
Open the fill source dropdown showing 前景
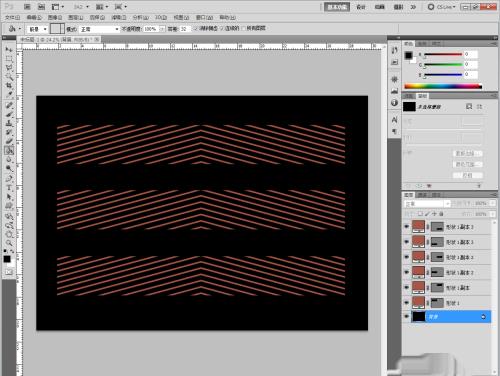(x=37, y=29)
